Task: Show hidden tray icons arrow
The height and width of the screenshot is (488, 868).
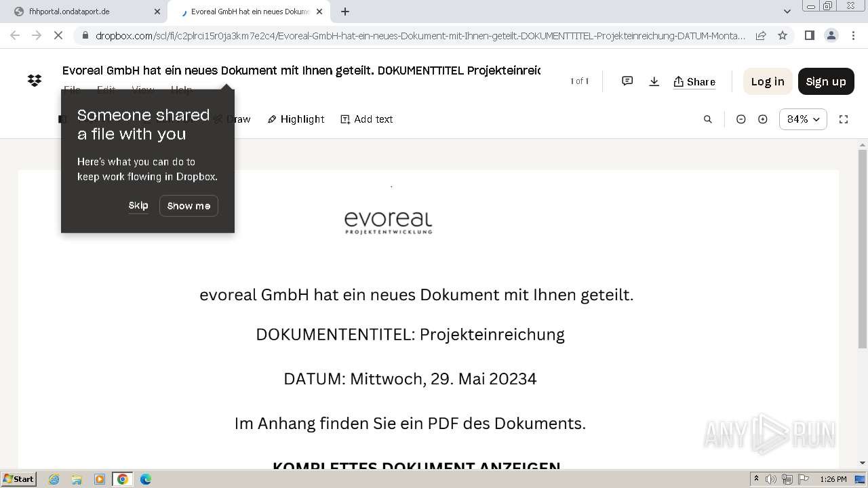Action: click(x=757, y=479)
